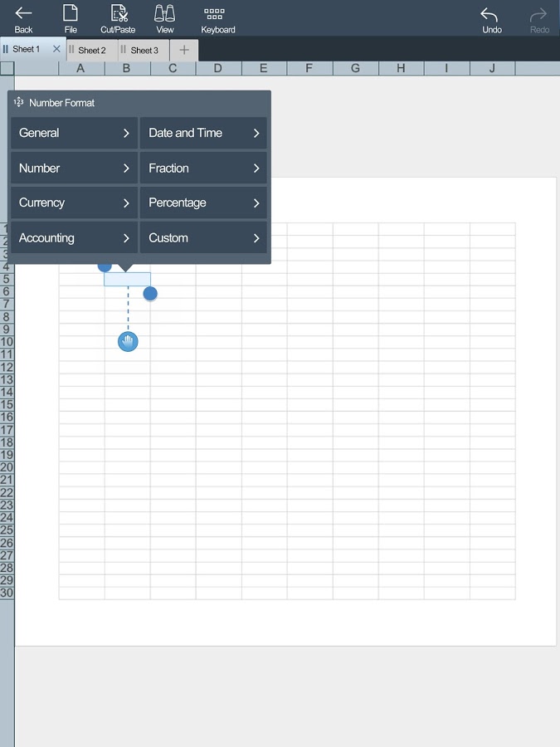Select row 30 header
560x747 pixels.
tap(7, 593)
